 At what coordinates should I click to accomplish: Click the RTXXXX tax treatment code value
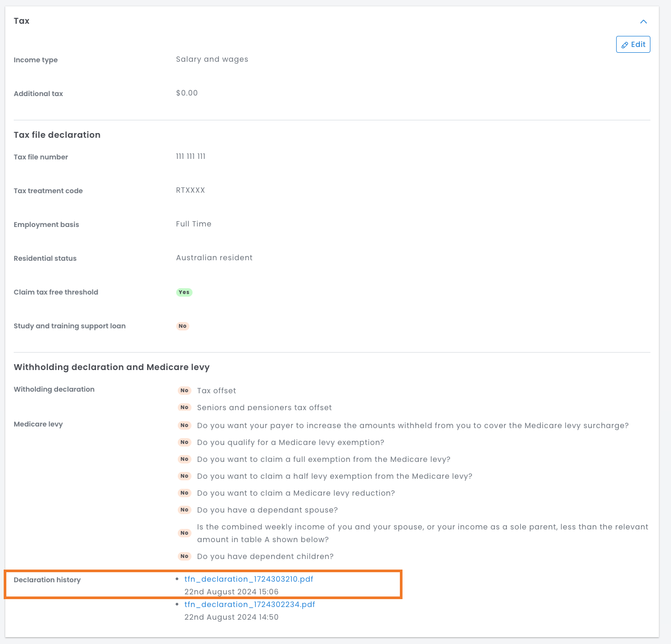tap(190, 191)
